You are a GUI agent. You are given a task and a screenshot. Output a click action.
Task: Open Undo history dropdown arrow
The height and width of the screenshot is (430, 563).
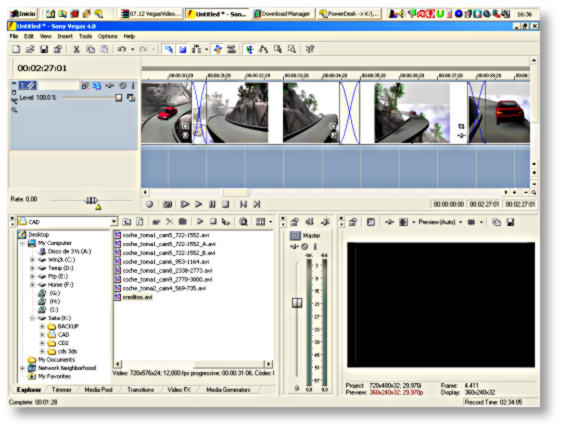[132, 49]
